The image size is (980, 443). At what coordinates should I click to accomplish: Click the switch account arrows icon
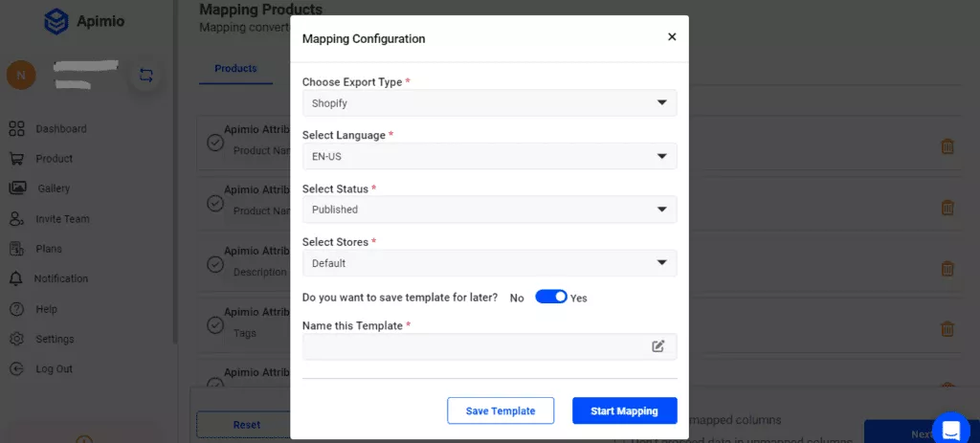[x=145, y=75]
